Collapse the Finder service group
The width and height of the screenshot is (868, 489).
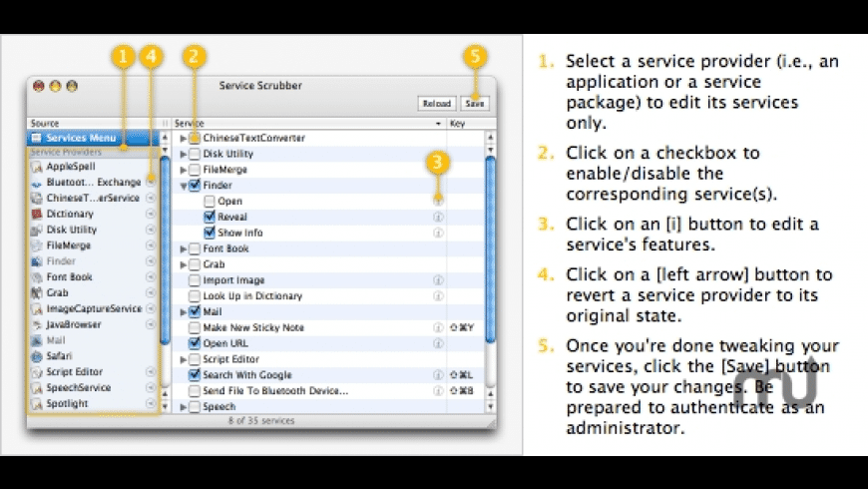(x=184, y=186)
